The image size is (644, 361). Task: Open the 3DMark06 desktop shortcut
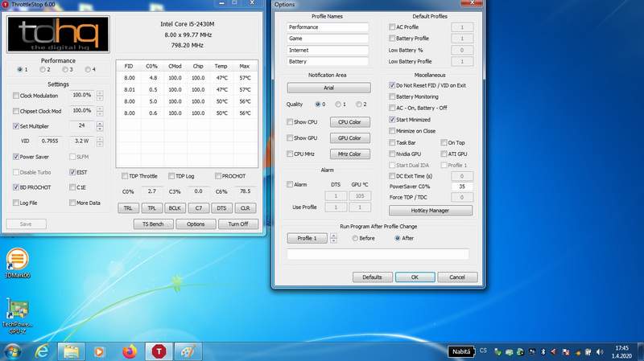[x=16, y=261]
